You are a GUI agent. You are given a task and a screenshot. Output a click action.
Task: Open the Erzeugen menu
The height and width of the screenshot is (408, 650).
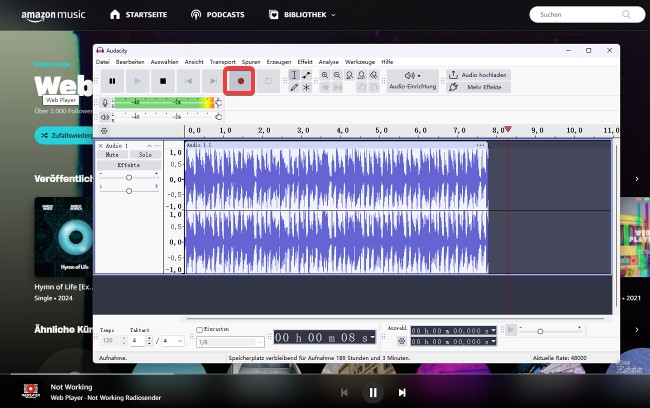click(x=279, y=62)
